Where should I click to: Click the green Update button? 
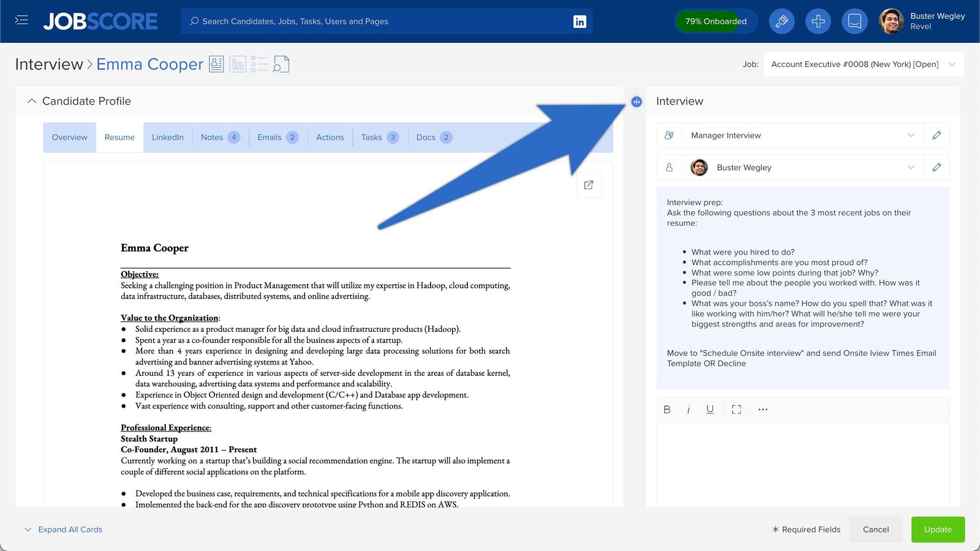[x=938, y=530]
